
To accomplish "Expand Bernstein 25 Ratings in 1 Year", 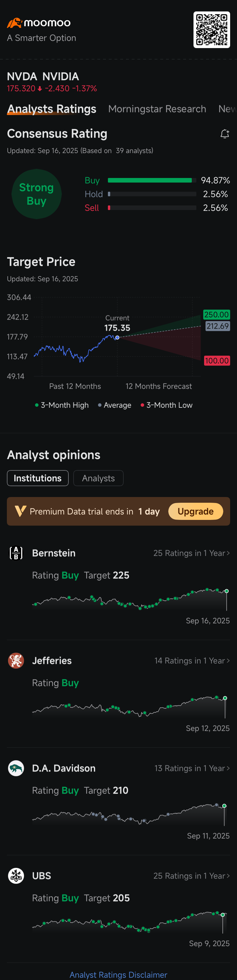I will 191,553.
